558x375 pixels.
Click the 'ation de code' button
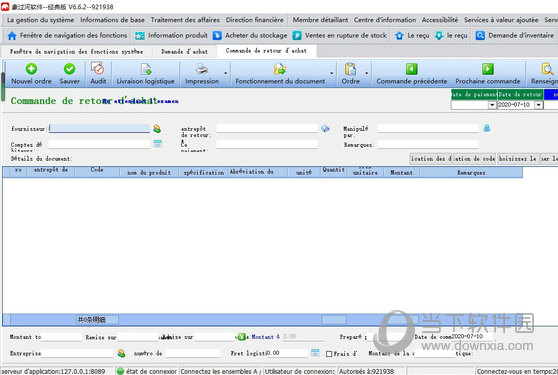[x=475, y=159]
